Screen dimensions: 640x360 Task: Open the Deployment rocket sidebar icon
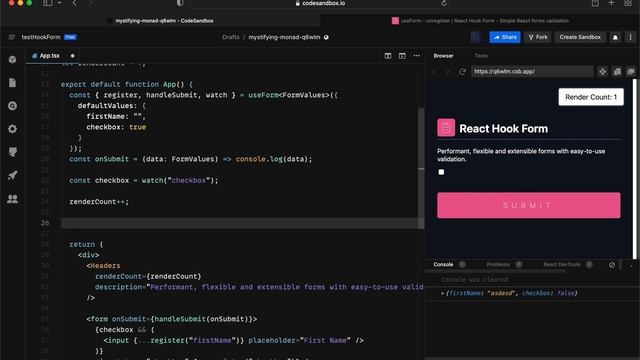[x=13, y=176]
